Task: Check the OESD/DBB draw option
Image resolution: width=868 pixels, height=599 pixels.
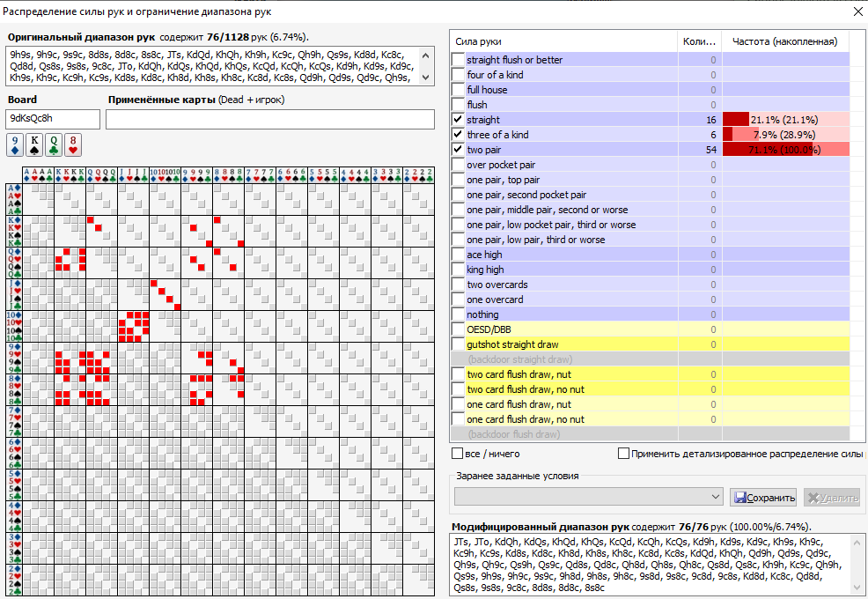Action: 458,329
